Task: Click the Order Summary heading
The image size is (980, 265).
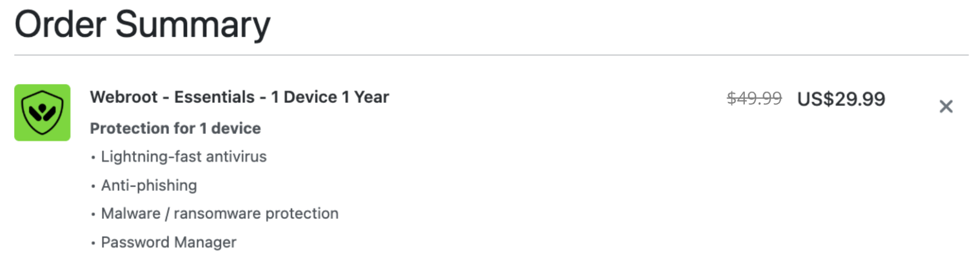Action: pyautogui.click(x=142, y=24)
